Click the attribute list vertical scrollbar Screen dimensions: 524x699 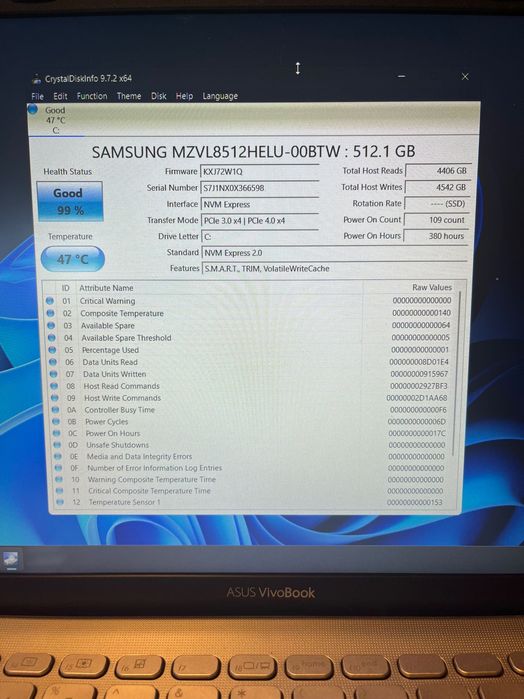(456, 374)
